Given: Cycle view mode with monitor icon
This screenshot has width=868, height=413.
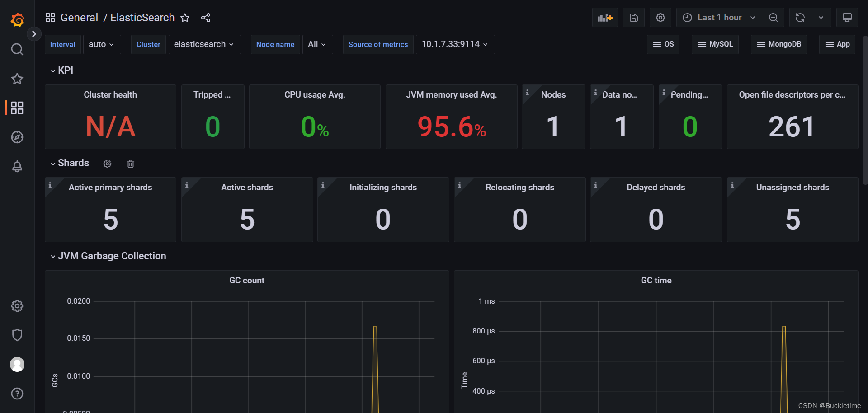Looking at the screenshot, I should coord(847,18).
